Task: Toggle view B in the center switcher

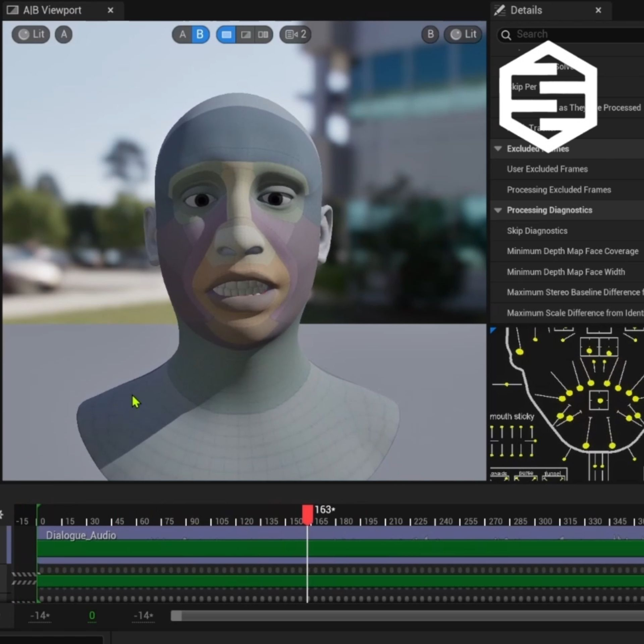Action: click(x=200, y=34)
